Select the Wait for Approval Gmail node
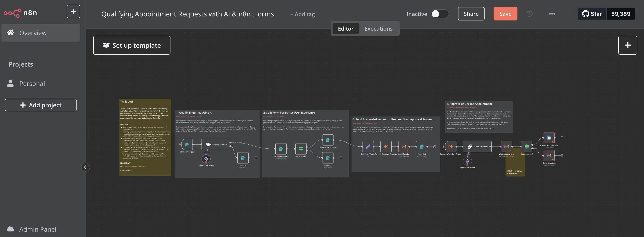 click(x=506, y=147)
